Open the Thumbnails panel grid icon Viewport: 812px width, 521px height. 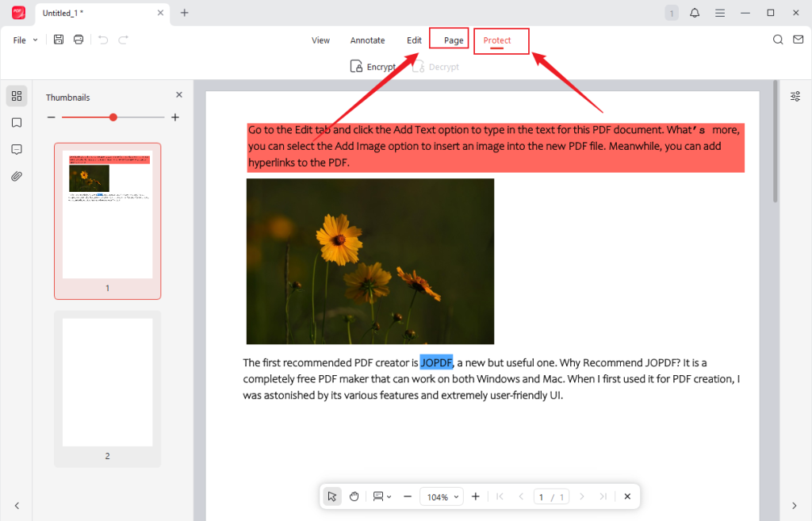click(x=16, y=95)
